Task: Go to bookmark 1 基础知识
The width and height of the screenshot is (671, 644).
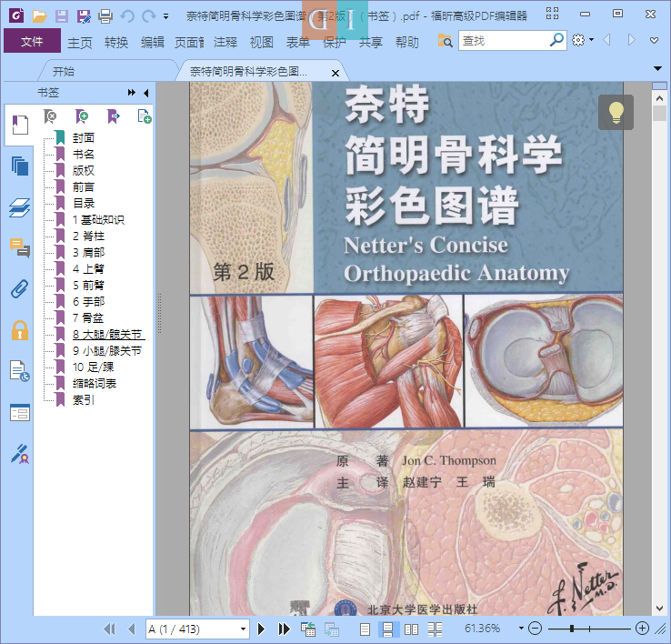Action: tap(98, 219)
